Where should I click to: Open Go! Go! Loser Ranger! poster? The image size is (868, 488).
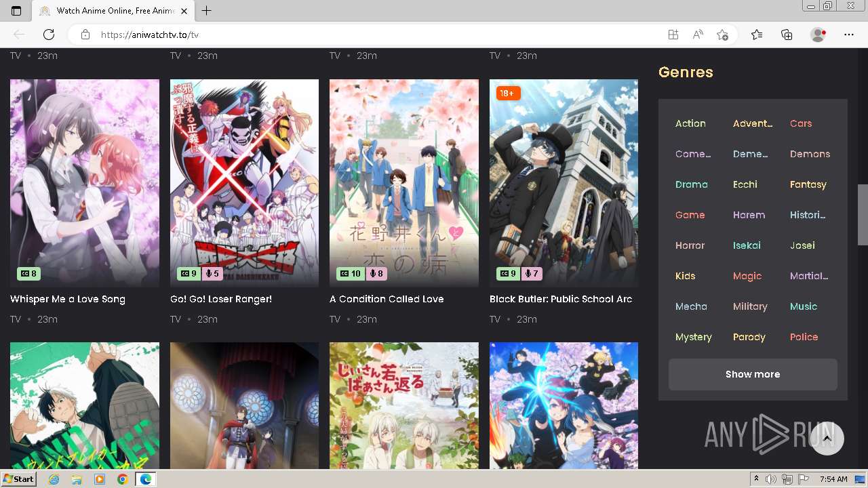244,183
